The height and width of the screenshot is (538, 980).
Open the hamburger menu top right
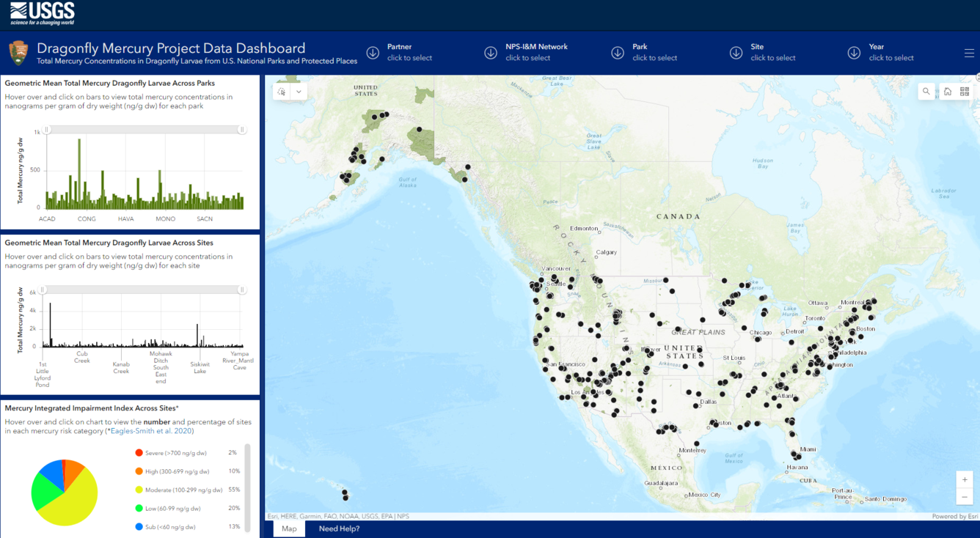click(969, 52)
